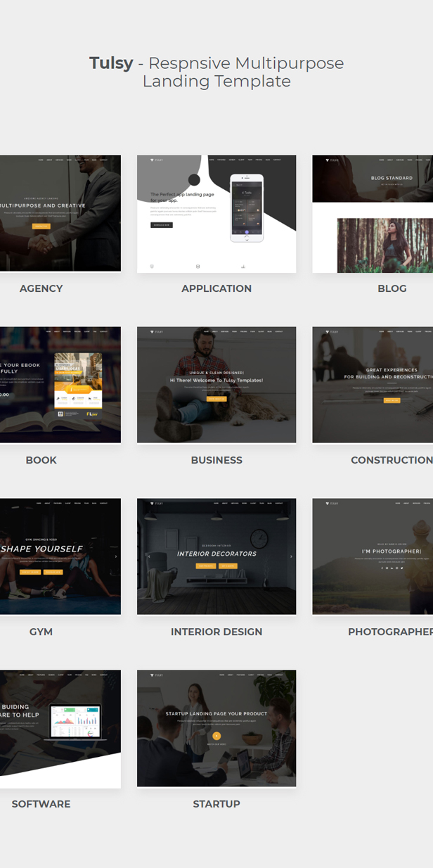Screen dimensions: 433x868
Task: Click the Tulsy logo in Construction preview
Action: pyautogui.click(x=332, y=332)
